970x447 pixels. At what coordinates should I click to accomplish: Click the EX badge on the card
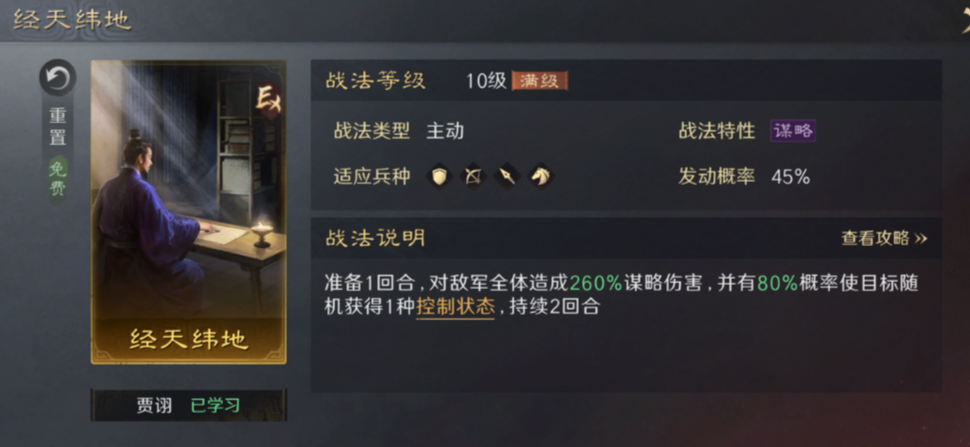coord(269,100)
